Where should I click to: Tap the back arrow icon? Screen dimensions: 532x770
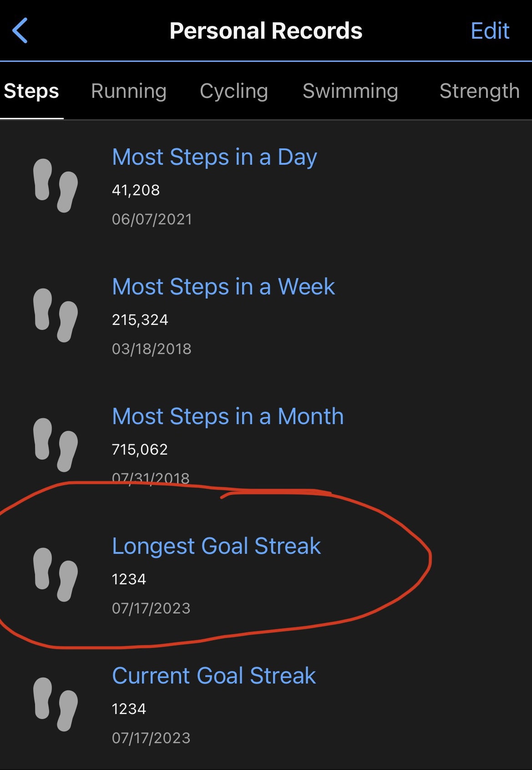[20, 30]
